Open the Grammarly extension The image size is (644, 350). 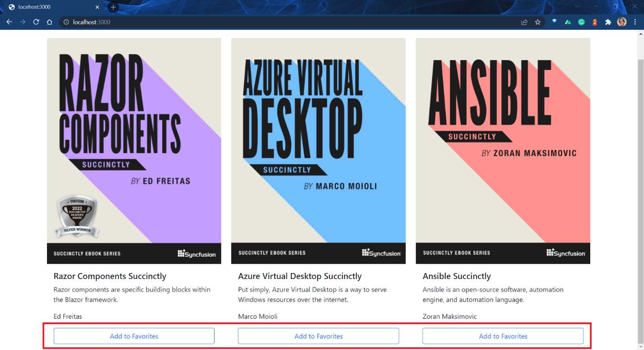tap(581, 22)
